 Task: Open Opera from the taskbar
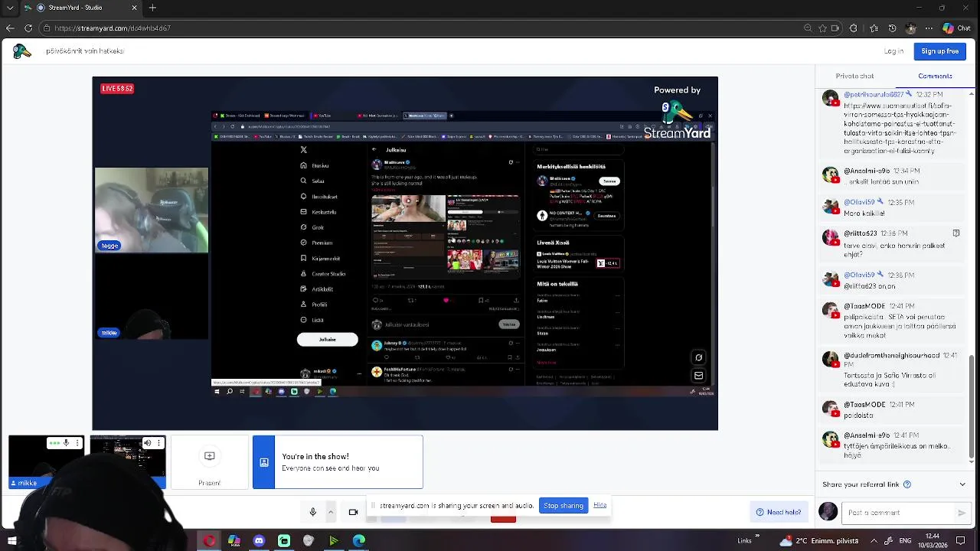(209, 541)
